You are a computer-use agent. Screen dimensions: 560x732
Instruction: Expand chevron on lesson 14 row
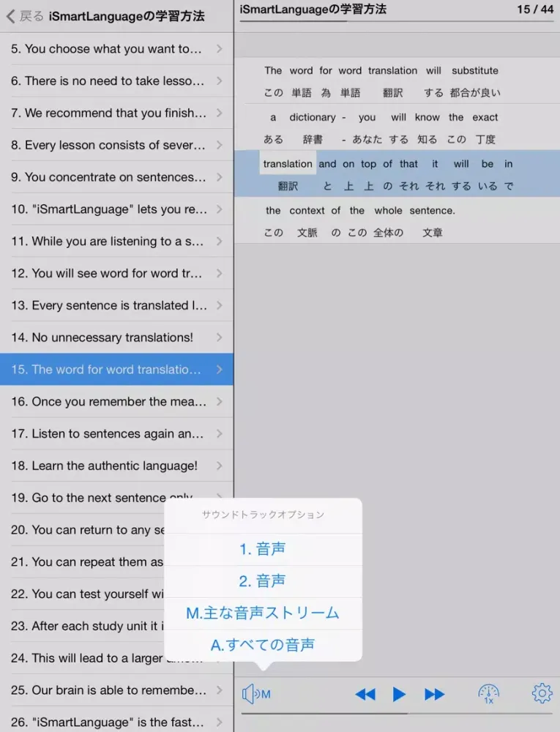220,337
